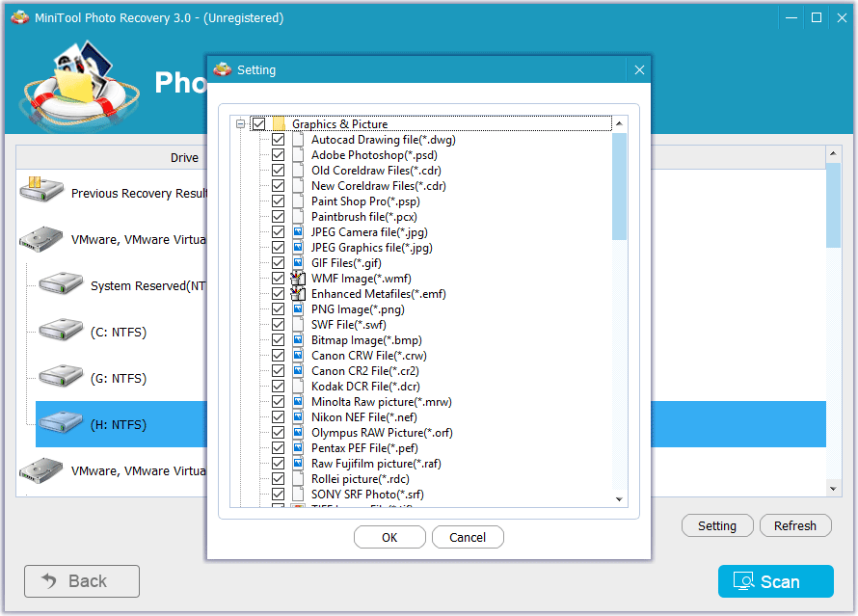Click the Minolta Raw picture icon
The height and width of the screenshot is (616, 858).
point(298,402)
